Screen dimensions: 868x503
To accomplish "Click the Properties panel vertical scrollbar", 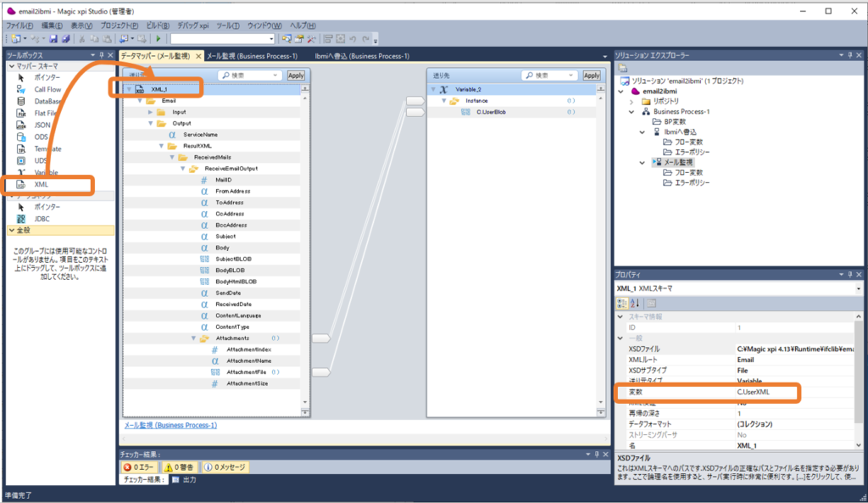I will click(x=859, y=381).
